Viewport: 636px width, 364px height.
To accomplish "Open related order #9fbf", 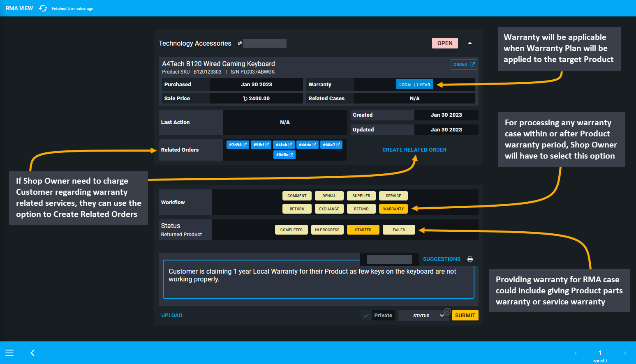I will (x=261, y=145).
